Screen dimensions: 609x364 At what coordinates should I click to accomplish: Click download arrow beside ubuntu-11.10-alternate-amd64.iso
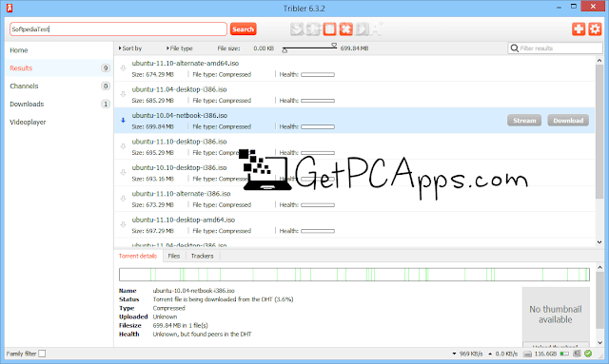point(123,68)
